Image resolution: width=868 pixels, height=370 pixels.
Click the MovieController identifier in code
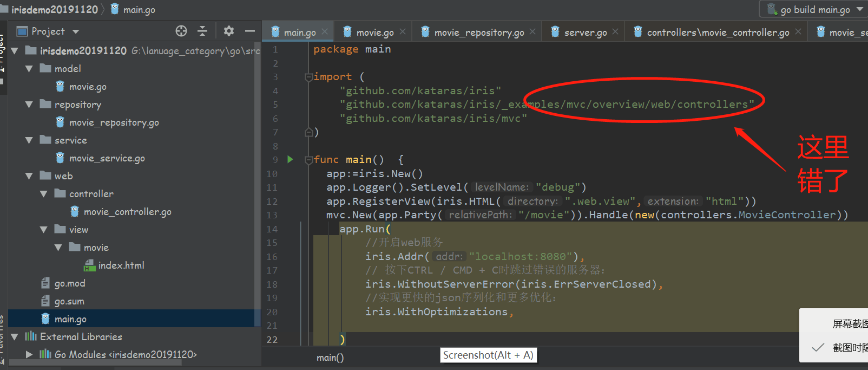(x=787, y=215)
